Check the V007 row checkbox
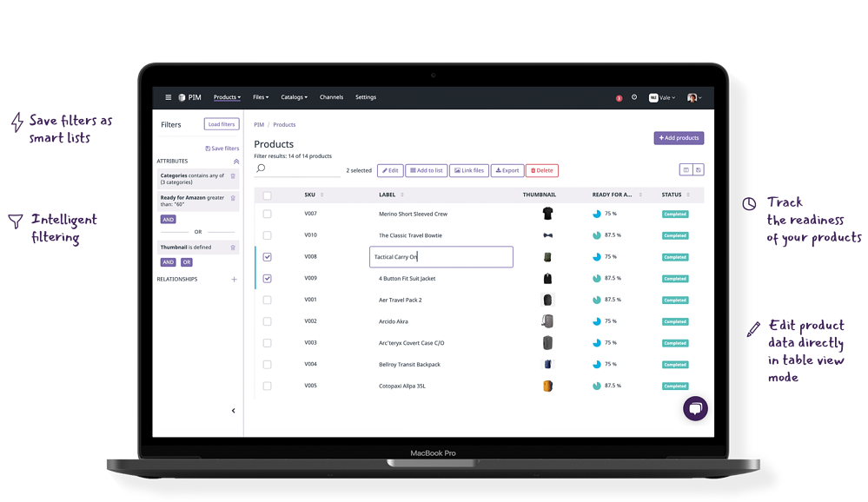Image resolution: width=868 pixels, height=502 pixels. [268, 214]
